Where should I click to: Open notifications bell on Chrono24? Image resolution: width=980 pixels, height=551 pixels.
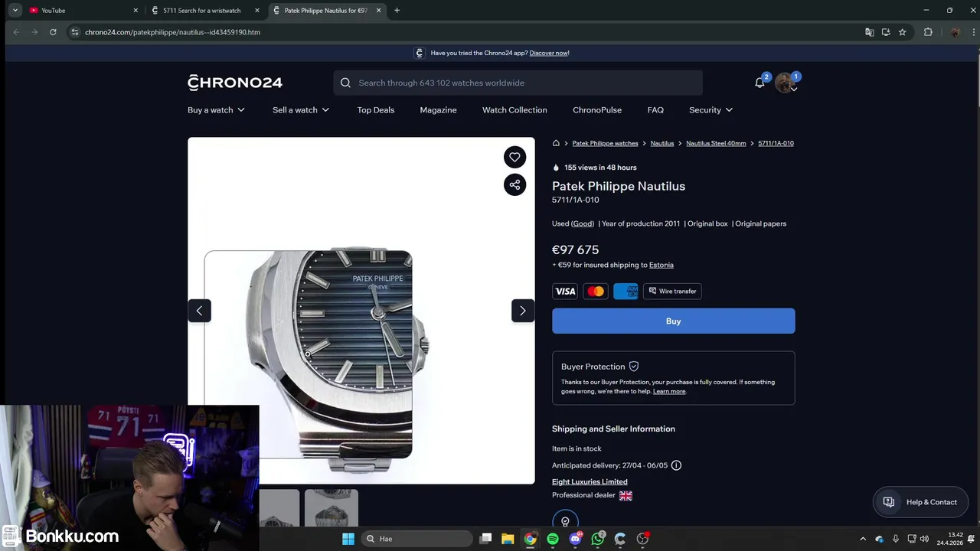[759, 83]
